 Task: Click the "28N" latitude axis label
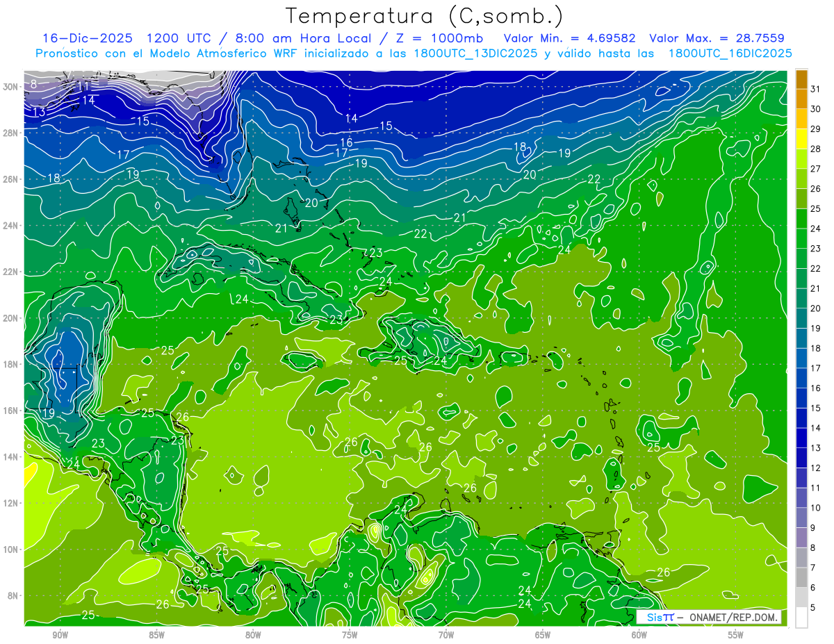10,133
